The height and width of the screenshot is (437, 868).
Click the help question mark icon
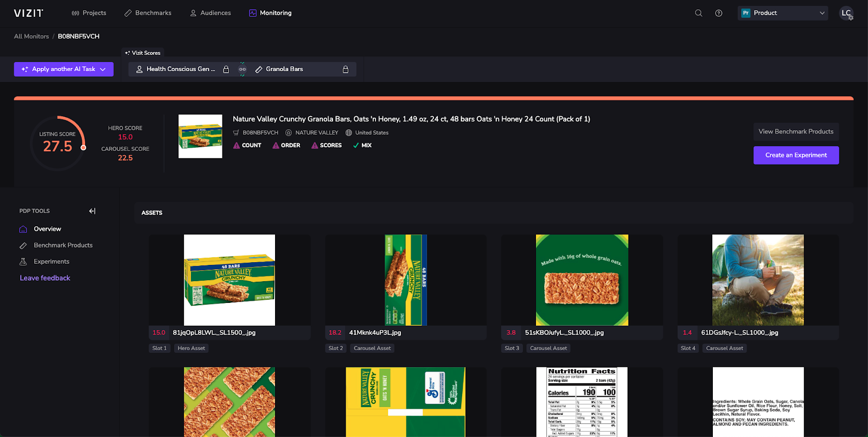tap(719, 13)
